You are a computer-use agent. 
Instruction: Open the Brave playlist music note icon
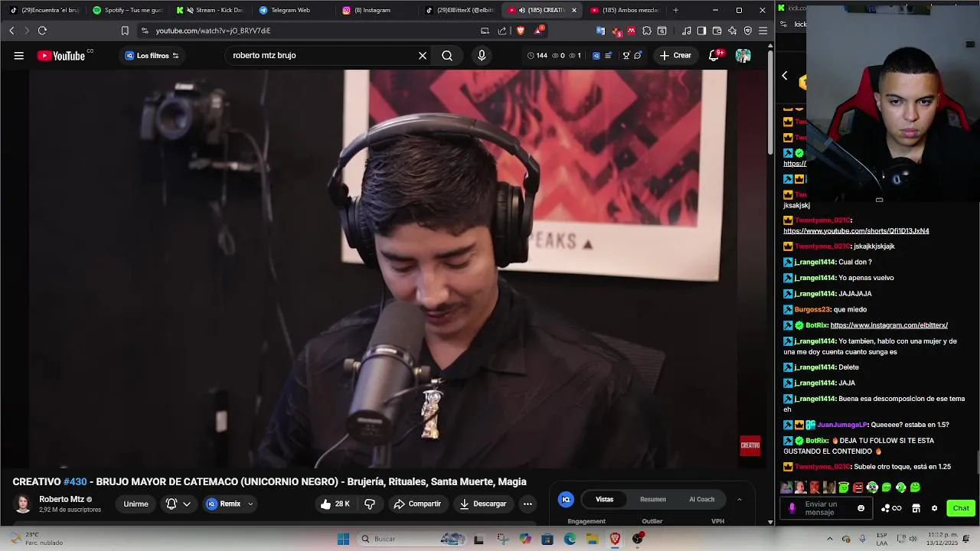[686, 31]
